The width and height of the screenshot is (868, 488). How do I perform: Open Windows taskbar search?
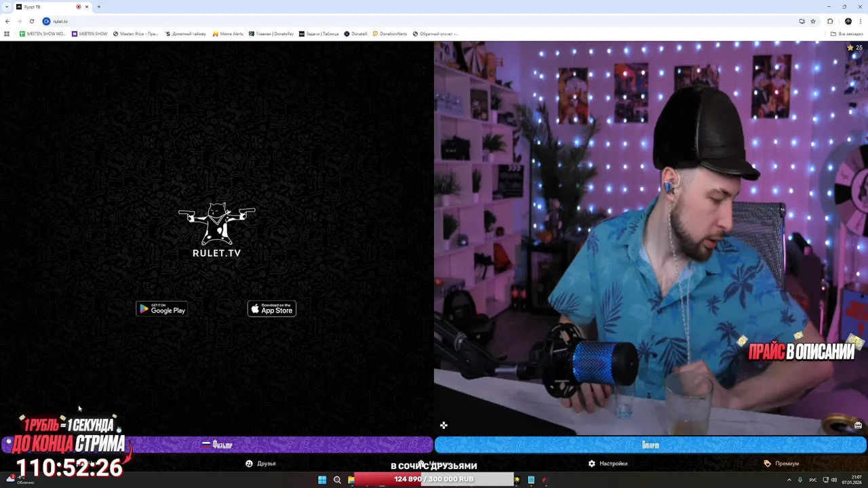337,480
